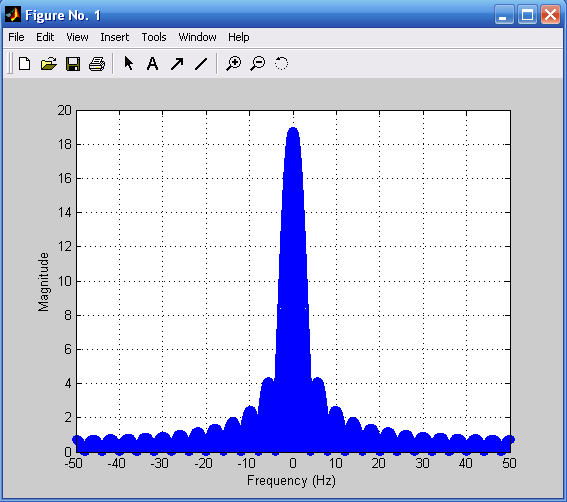Open the Tools menu
Screen dimensions: 567x502
coord(154,37)
